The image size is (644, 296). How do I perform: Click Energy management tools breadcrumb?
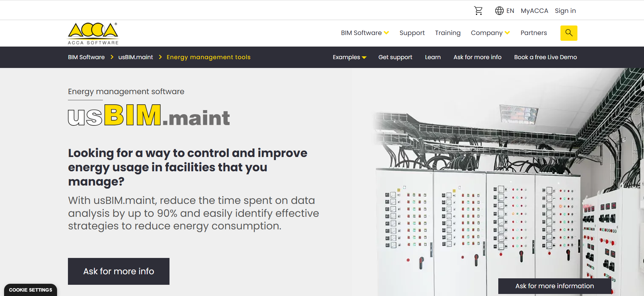tap(209, 57)
